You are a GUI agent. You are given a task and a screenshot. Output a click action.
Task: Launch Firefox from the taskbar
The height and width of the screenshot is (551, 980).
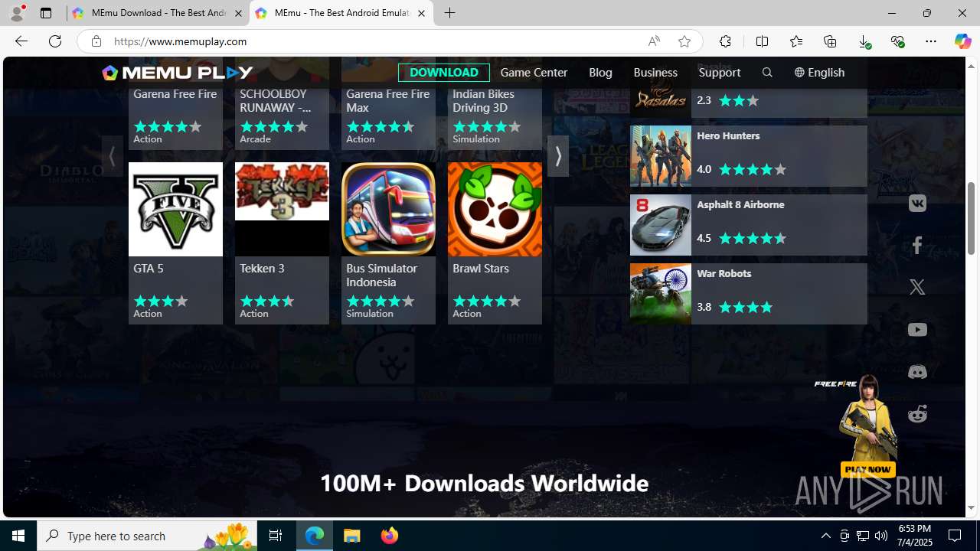tap(390, 536)
